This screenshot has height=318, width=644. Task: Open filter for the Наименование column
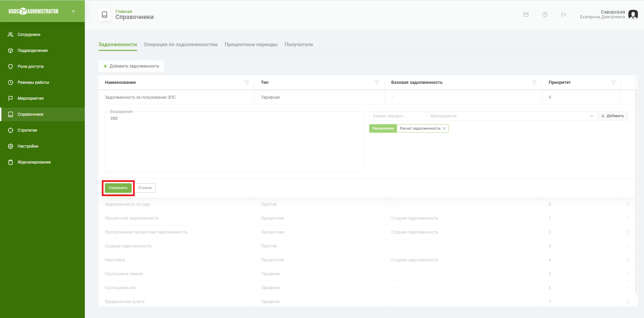click(x=247, y=82)
